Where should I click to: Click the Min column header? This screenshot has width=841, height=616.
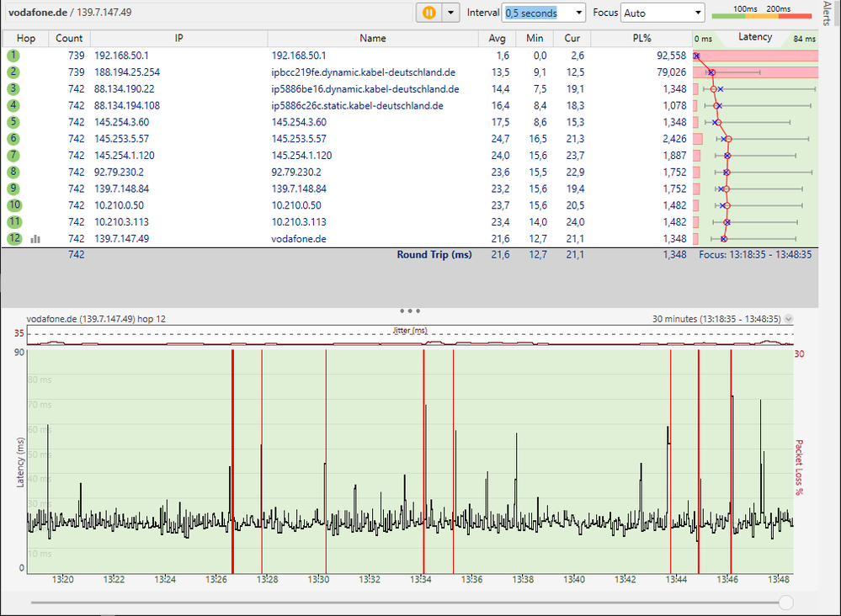click(x=535, y=38)
